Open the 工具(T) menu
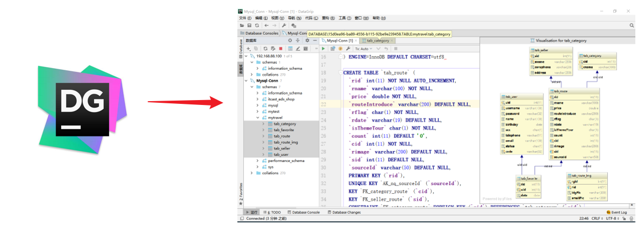Viewport: 644px width, 231px height. pyautogui.click(x=344, y=18)
